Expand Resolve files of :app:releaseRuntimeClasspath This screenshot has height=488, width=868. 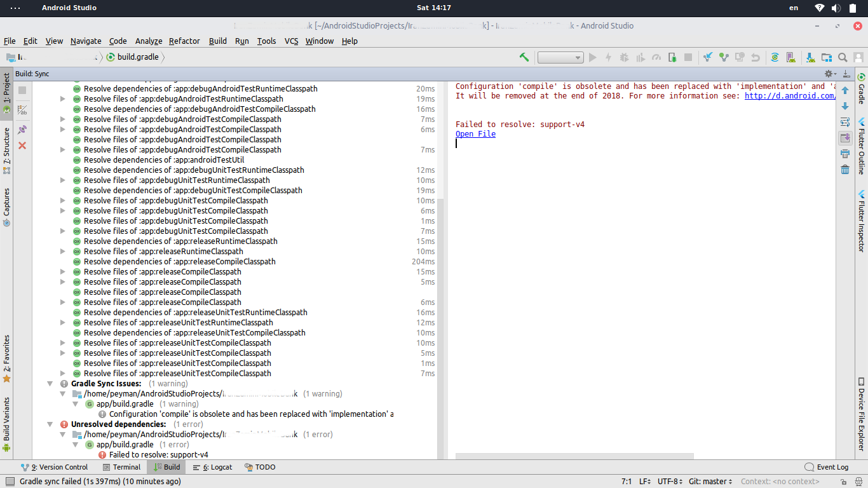coord(62,252)
